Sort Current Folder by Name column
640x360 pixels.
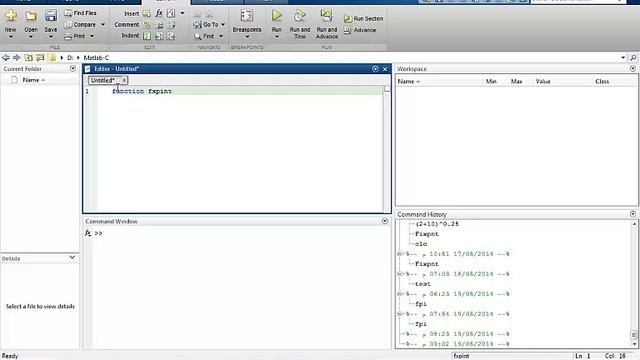click(33, 80)
